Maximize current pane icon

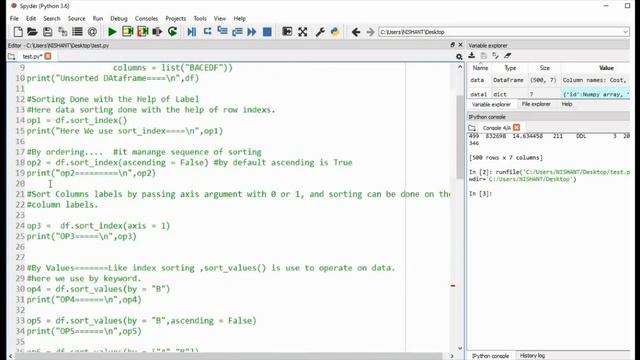(x=287, y=31)
